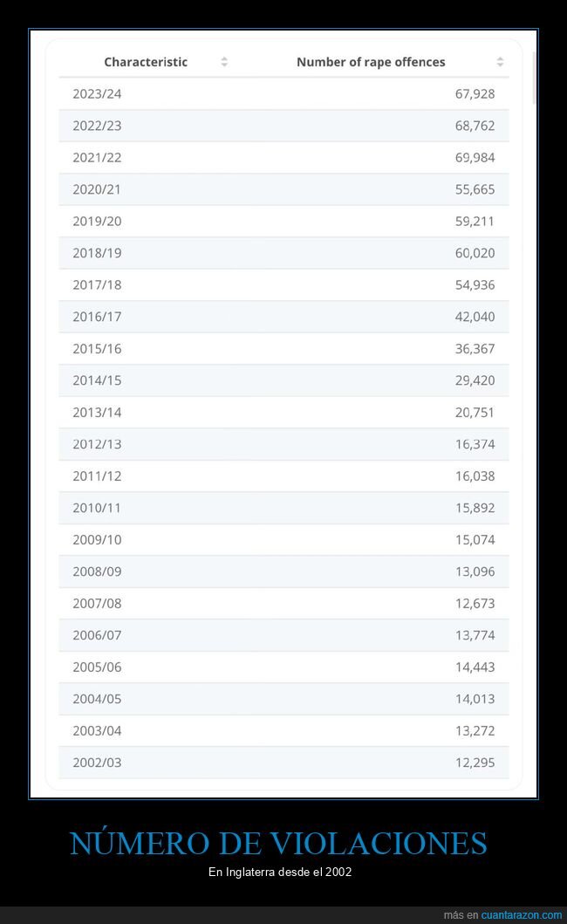Click the 15,892 value for 2010/11
Image resolution: width=567 pixels, height=924 pixels.
pyautogui.click(x=475, y=508)
